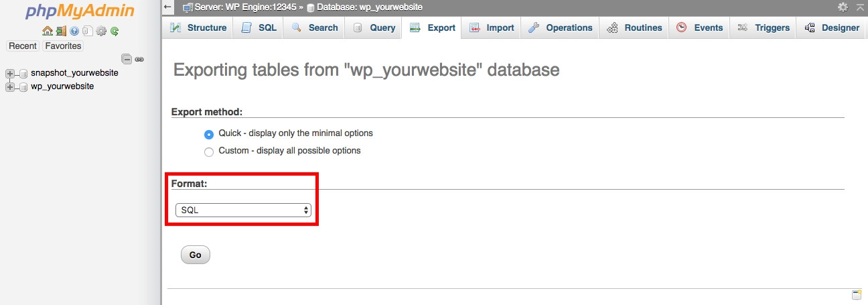Click the bookmark console icon at bottom right
Image resolution: width=868 pixels, height=305 pixels.
pos(856,294)
